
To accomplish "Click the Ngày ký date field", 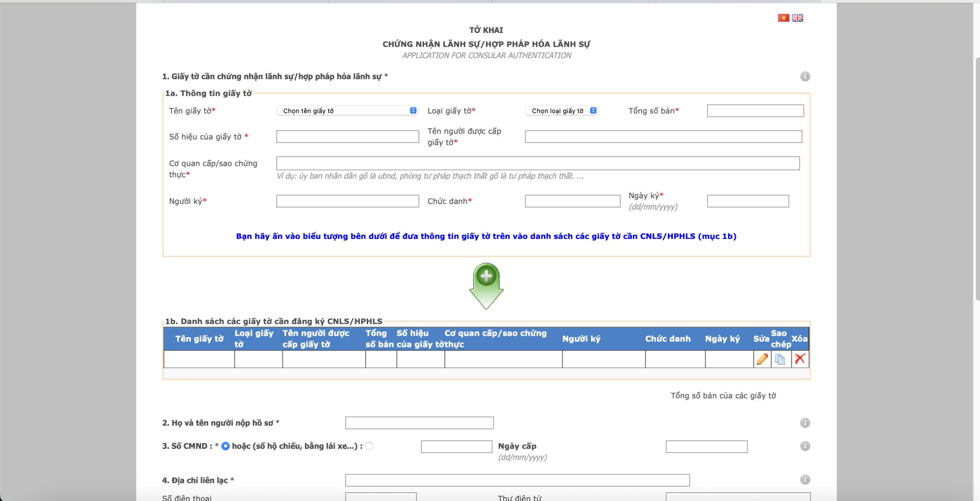I will [747, 201].
